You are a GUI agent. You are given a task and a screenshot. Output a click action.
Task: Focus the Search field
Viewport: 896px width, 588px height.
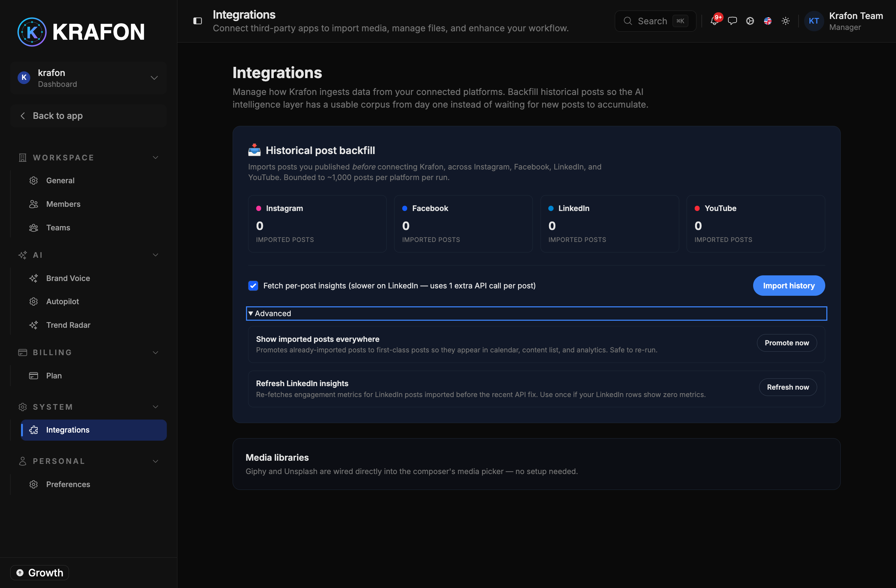click(x=655, y=21)
